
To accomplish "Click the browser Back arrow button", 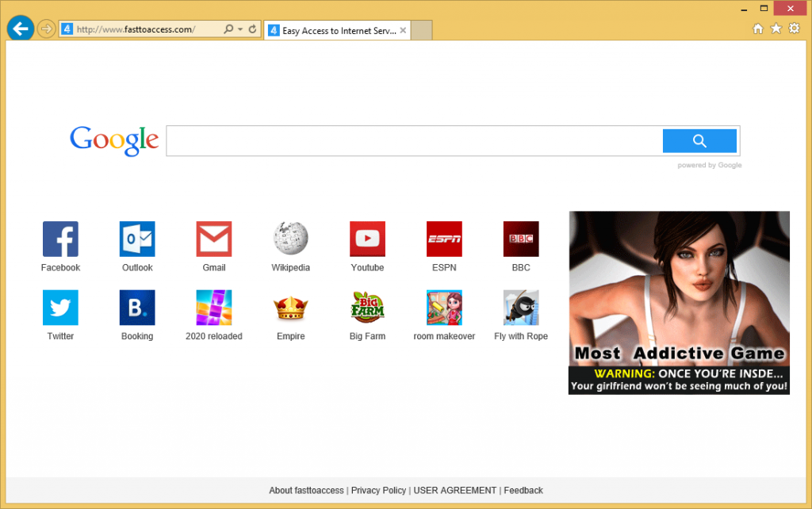I will [x=20, y=29].
